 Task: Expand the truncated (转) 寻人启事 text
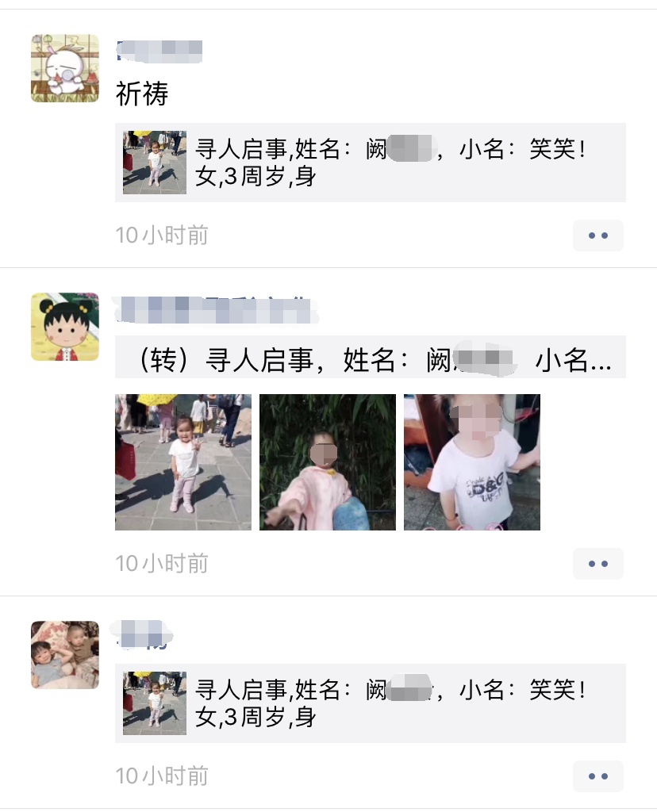click(x=371, y=358)
